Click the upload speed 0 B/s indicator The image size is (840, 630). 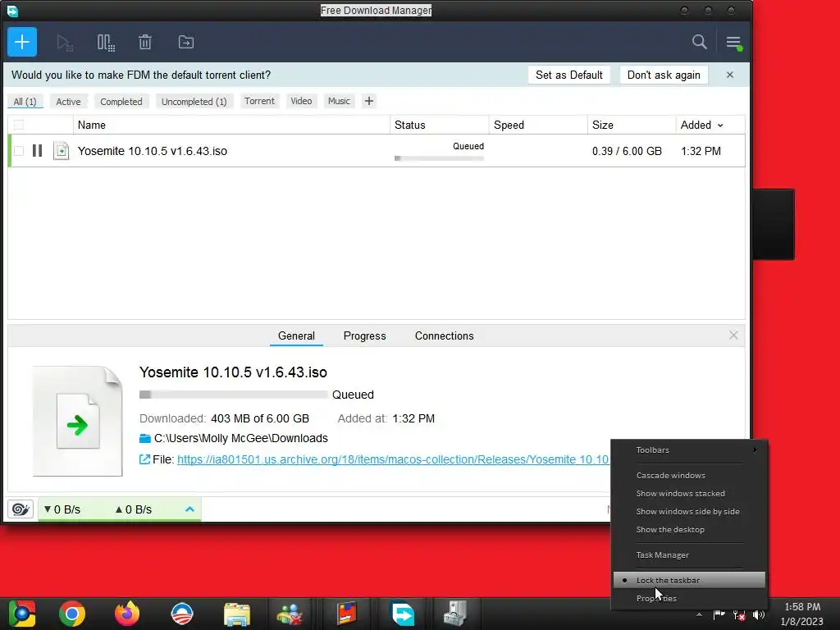pos(134,509)
